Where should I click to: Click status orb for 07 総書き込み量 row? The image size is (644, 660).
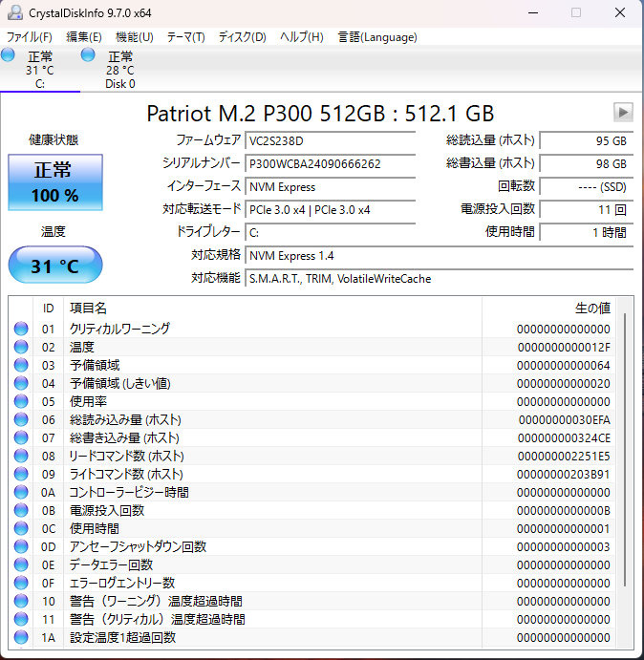21,437
